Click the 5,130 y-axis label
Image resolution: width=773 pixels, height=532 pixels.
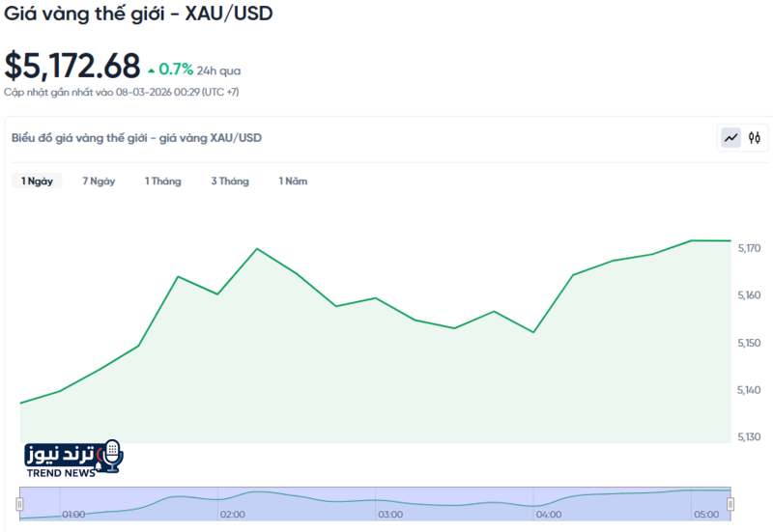pos(749,437)
